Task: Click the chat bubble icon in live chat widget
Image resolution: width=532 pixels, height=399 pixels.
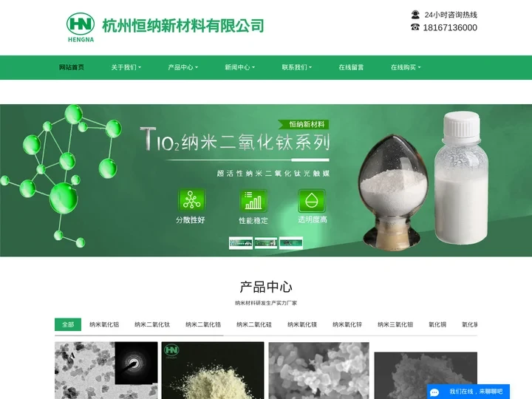Action: pyautogui.click(x=434, y=392)
